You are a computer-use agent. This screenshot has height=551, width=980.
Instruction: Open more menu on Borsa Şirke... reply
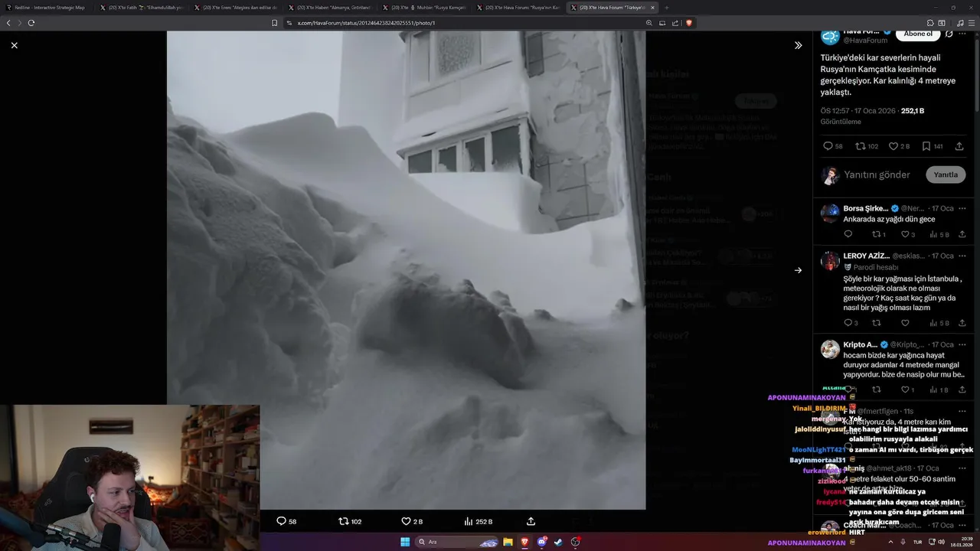pos(963,208)
